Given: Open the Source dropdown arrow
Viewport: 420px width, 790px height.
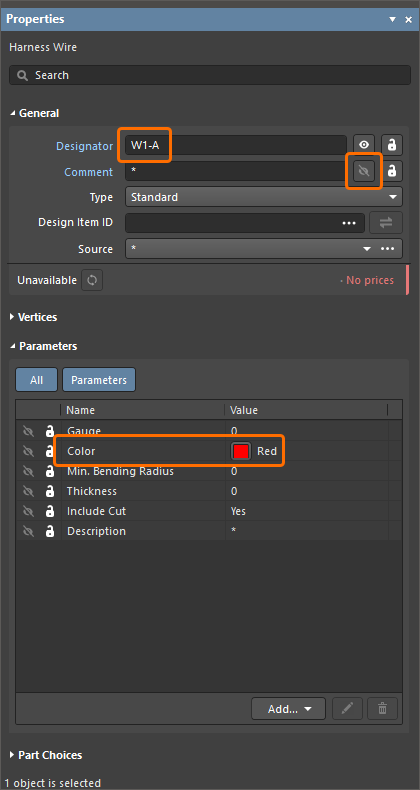Looking at the screenshot, I should coord(367,249).
